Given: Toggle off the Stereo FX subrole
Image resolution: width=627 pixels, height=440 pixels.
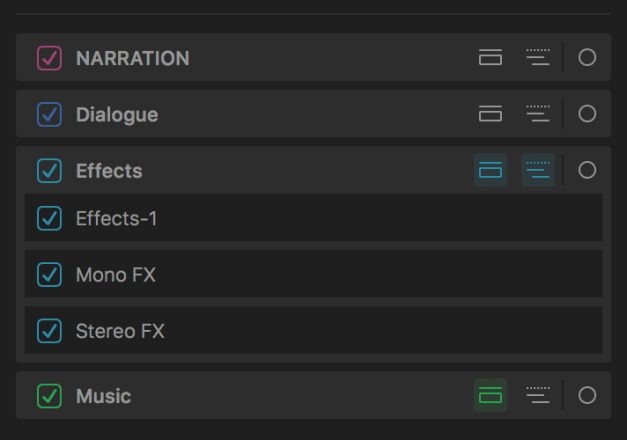Looking at the screenshot, I should click(x=49, y=330).
